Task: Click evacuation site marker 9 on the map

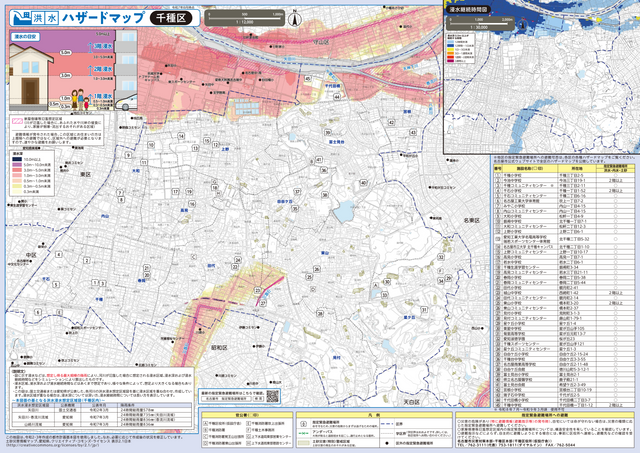Action: [x=128, y=155]
